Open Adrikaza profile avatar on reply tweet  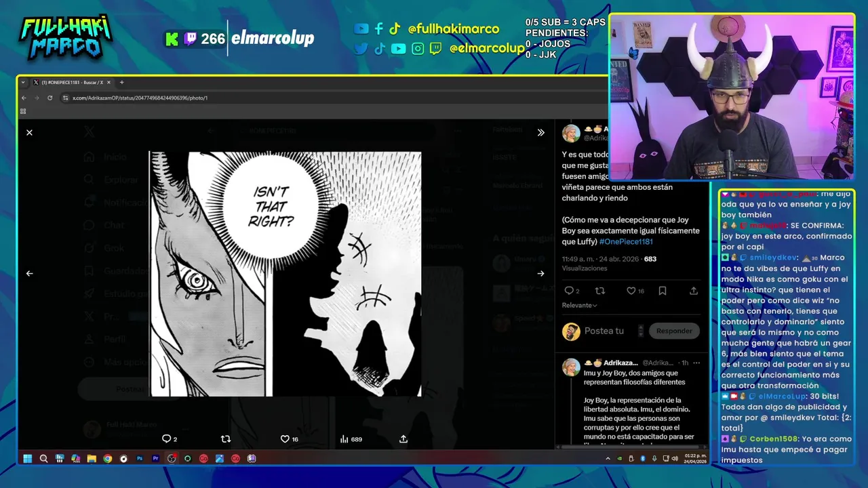coord(571,367)
